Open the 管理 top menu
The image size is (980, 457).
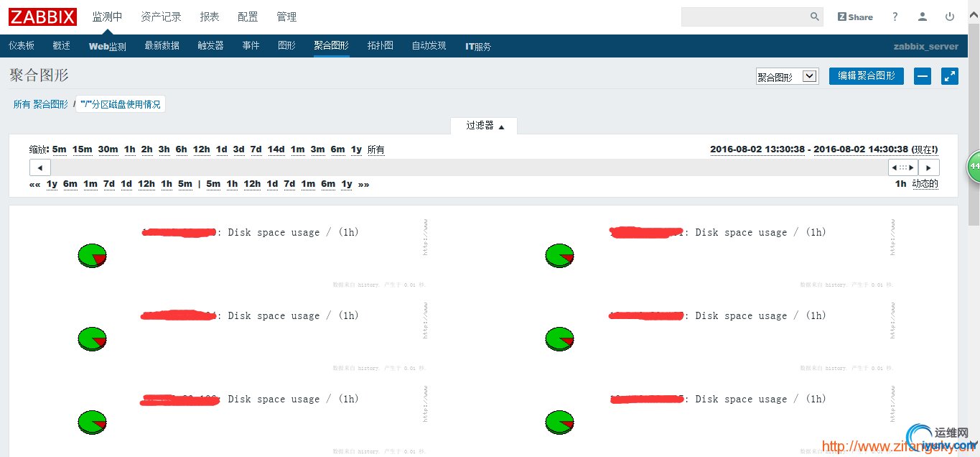coord(286,17)
